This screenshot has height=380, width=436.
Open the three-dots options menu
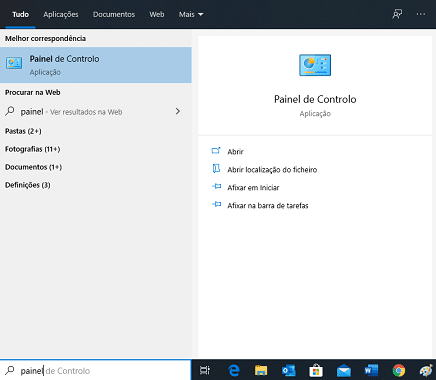pos(421,14)
